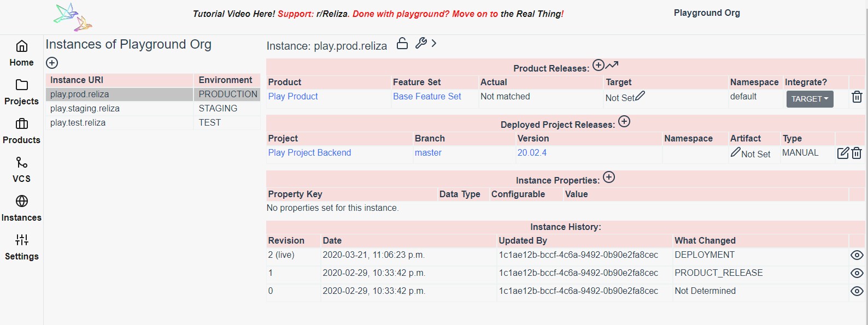Click the unlock padlock icon beside instance name
This screenshot has width=868, height=325.
tap(402, 44)
